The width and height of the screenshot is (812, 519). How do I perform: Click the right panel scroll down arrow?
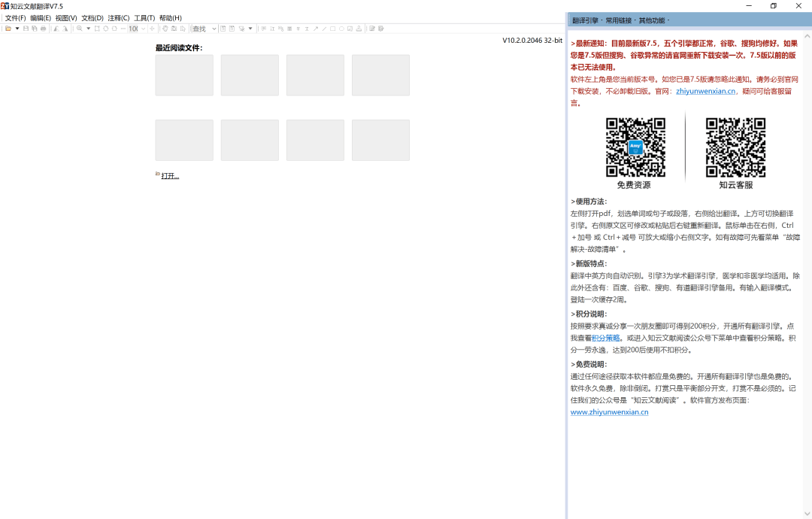(x=807, y=513)
